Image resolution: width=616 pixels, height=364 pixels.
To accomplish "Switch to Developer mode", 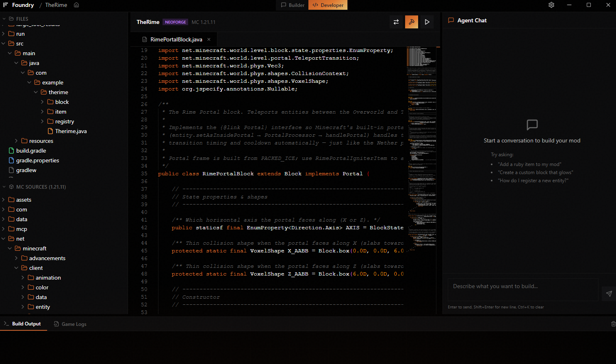I will tap(328, 5).
